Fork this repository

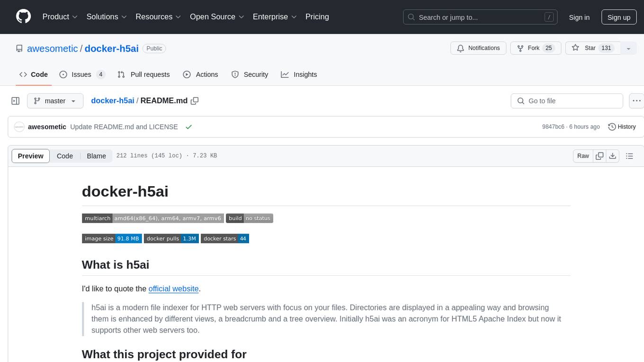(x=536, y=48)
